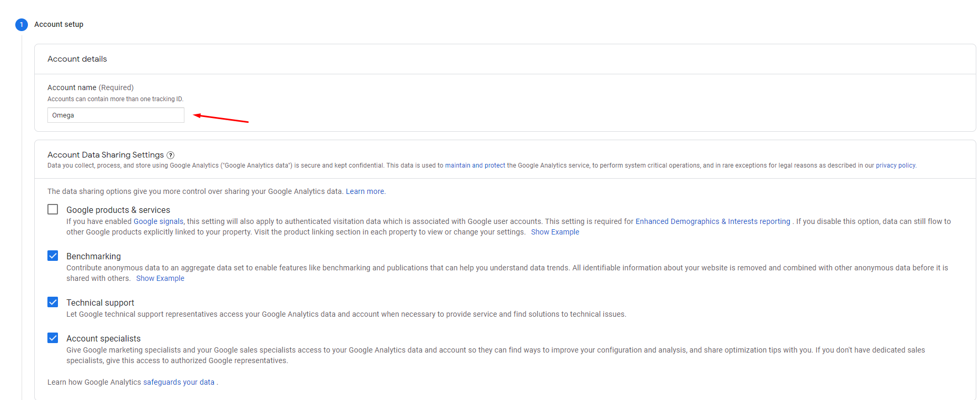Open the 'safeguards your data' link
Screen dimensions: 980x400
[179, 382]
